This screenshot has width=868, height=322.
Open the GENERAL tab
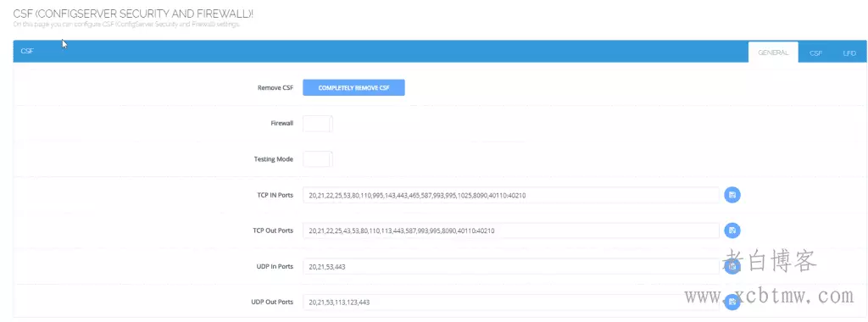(773, 53)
